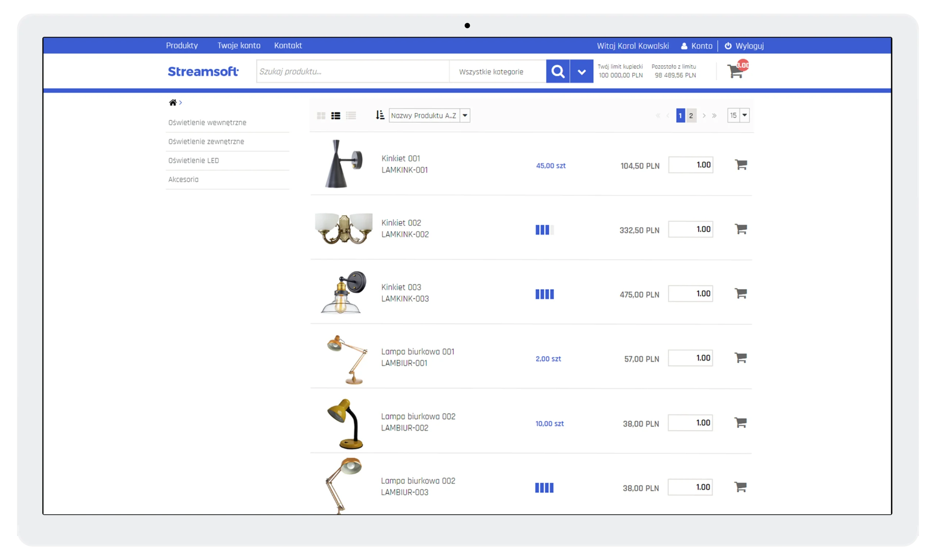Add Kinkiet 003 to cart

[740, 293]
